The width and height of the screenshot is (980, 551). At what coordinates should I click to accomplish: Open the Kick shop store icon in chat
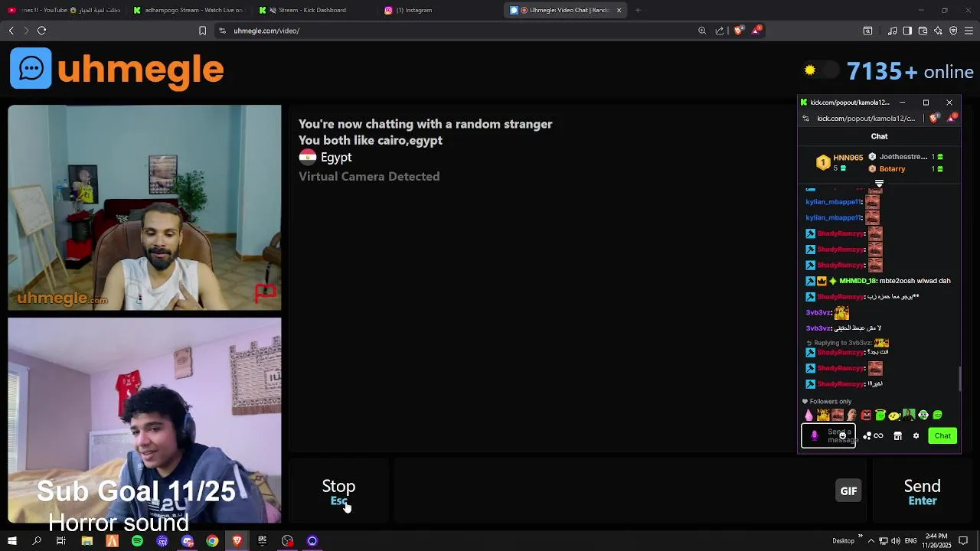coord(897,436)
